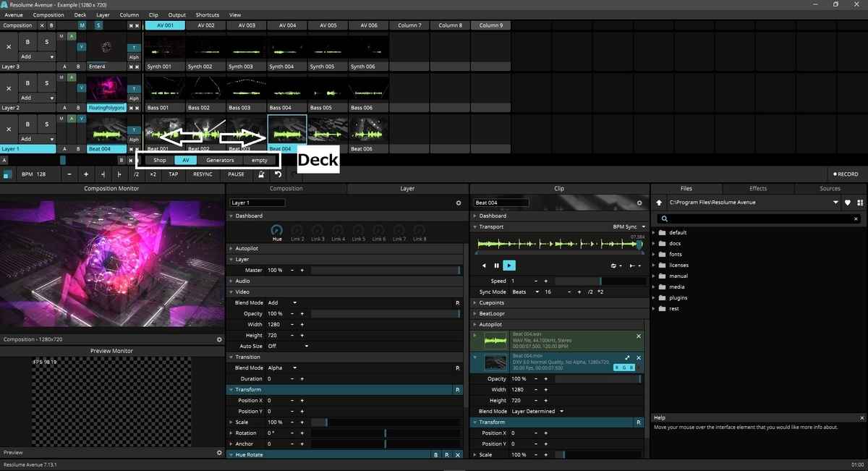Toggle Layer 3 transition T button

point(134,48)
